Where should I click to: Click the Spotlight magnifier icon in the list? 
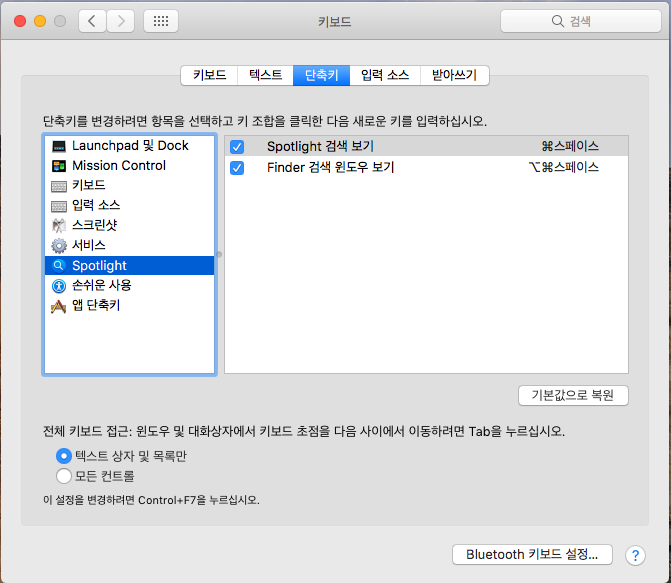59,266
